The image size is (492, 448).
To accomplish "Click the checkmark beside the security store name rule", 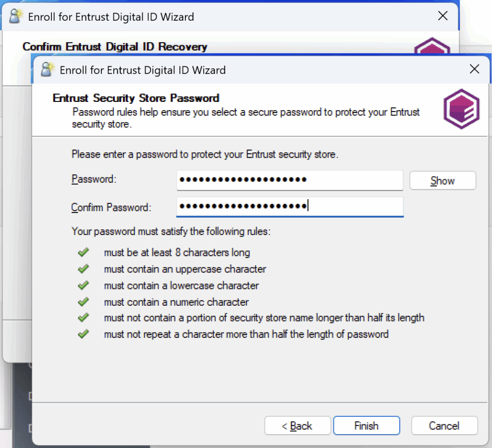I will click(x=84, y=318).
